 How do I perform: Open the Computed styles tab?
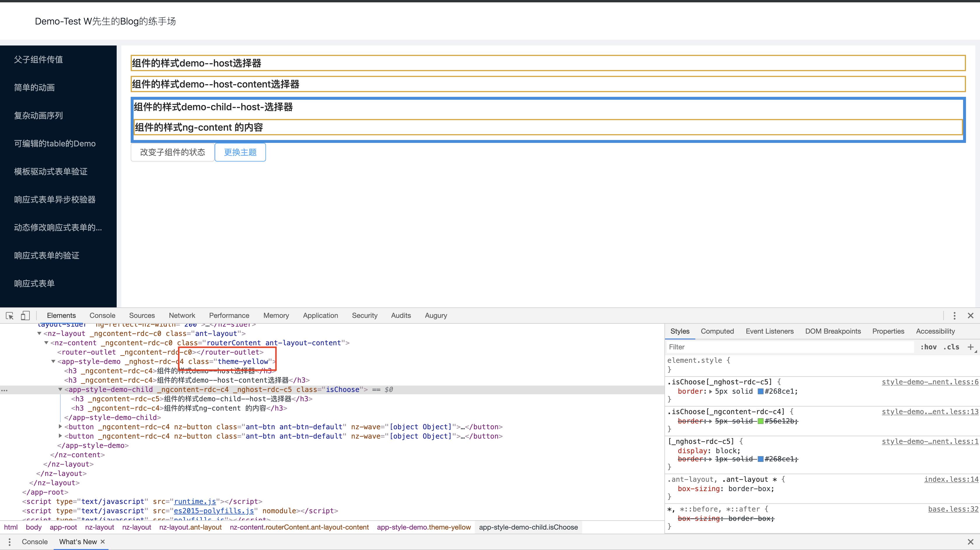click(717, 331)
